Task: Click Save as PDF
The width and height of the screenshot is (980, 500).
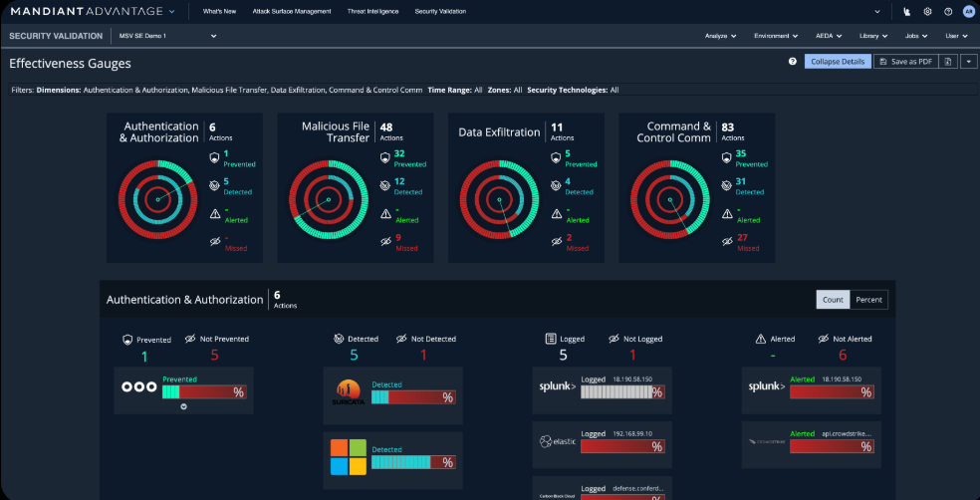Action: point(905,61)
